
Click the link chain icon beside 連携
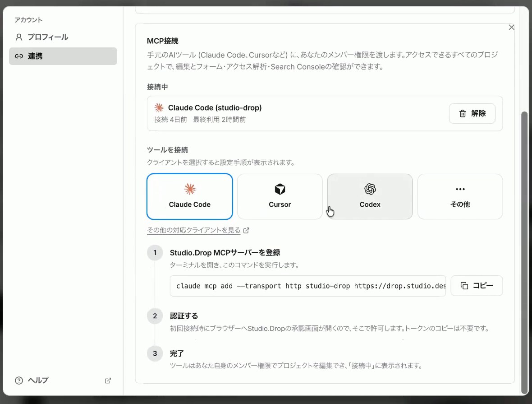(x=19, y=56)
